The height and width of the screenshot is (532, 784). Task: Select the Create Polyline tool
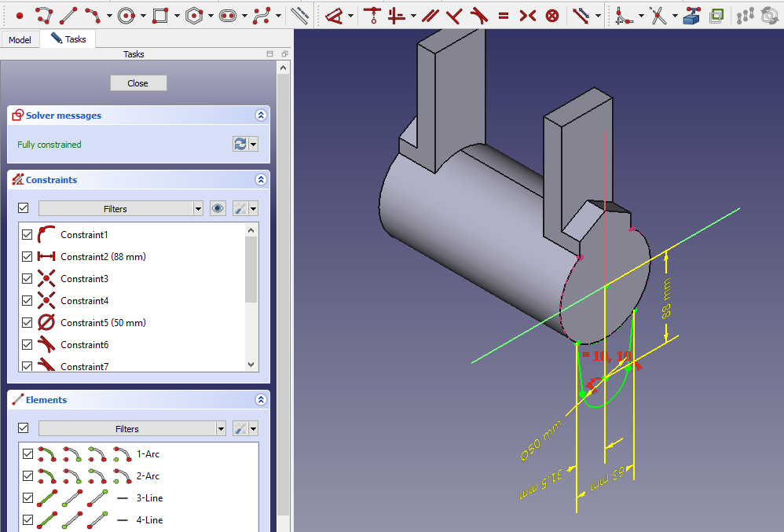(44, 15)
